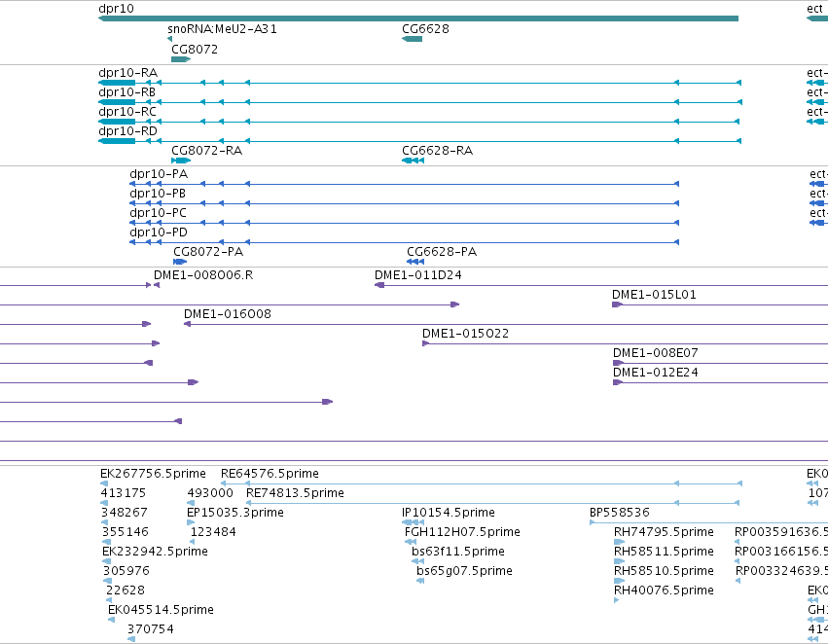Select feature 493000 label
This screenshot has width=828, height=644.
[x=210, y=493]
